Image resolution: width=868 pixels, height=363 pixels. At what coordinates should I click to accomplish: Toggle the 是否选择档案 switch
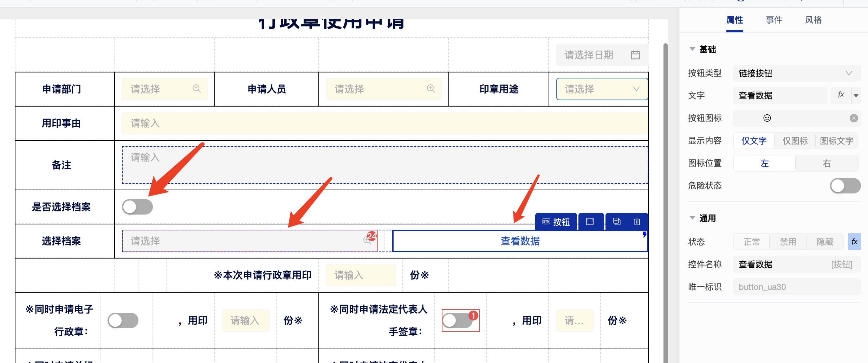pyautogui.click(x=137, y=207)
